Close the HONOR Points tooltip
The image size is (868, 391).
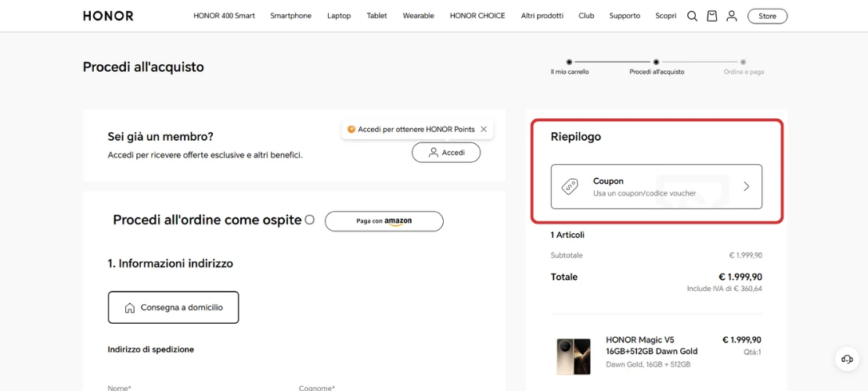484,129
